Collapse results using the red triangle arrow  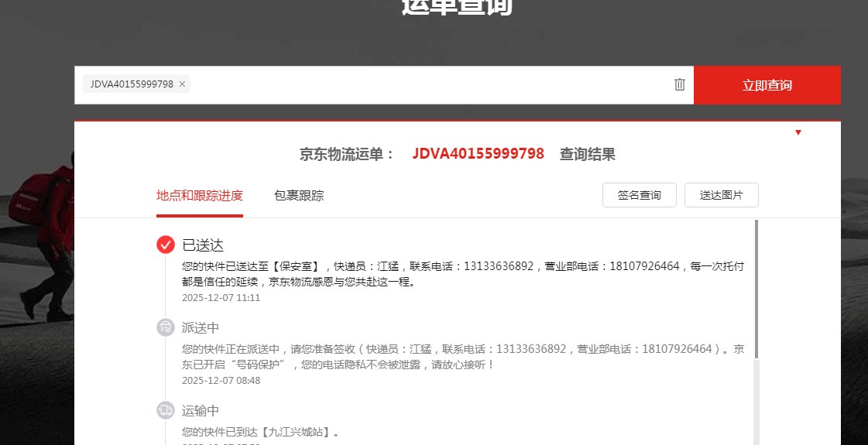[798, 132]
